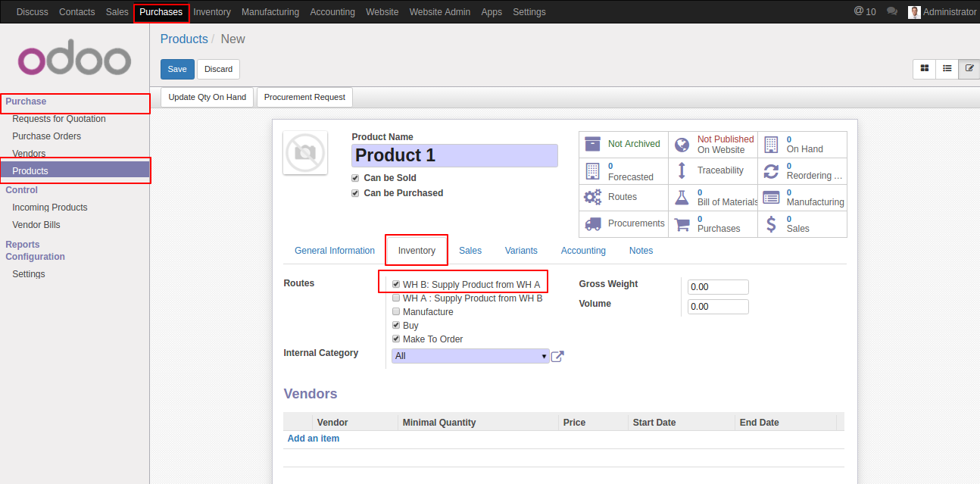Image resolution: width=980 pixels, height=484 pixels.
Task: Open Vendor Bills in sidebar
Action: 36,225
